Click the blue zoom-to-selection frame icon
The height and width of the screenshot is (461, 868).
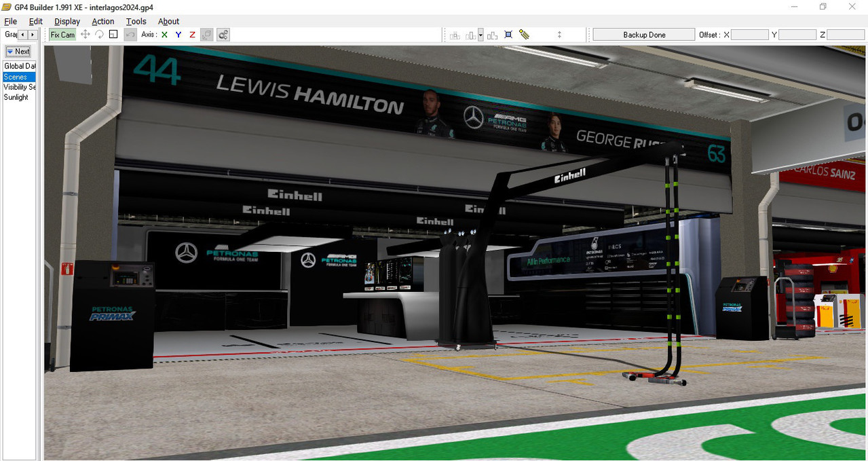coord(508,35)
